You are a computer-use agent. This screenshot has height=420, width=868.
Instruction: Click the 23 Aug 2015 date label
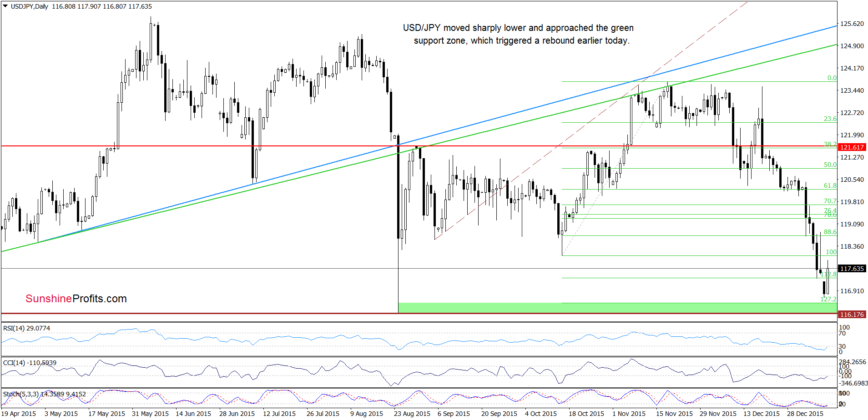pyautogui.click(x=412, y=414)
